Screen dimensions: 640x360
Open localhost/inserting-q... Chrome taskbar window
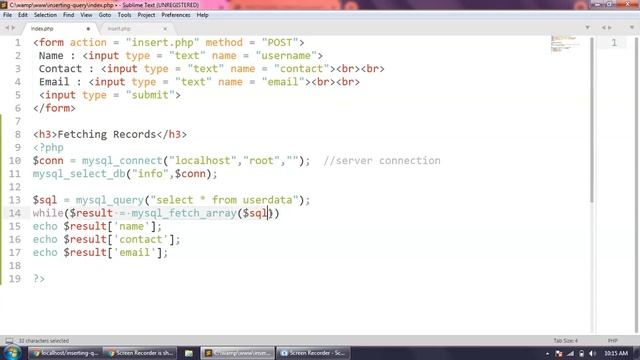point(65,353)
